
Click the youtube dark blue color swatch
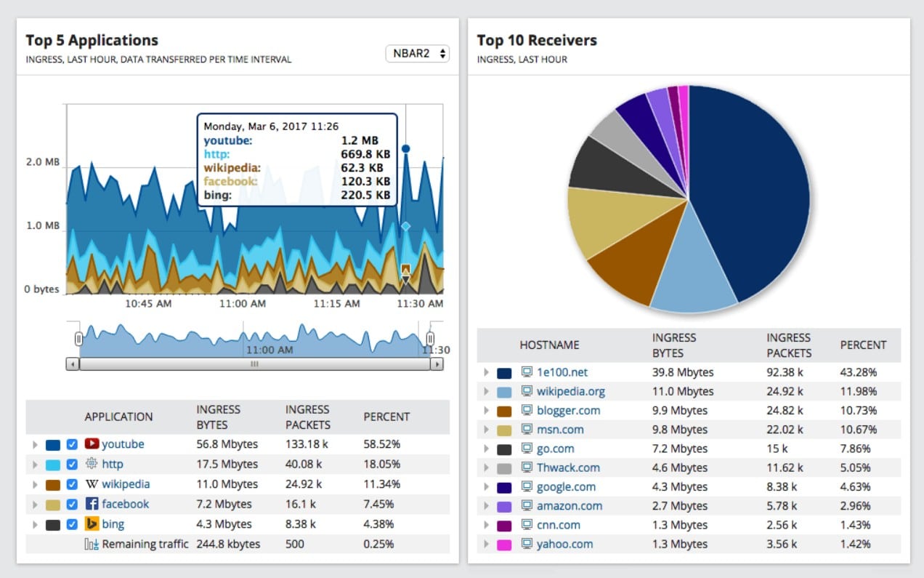[x=53, y=445]
